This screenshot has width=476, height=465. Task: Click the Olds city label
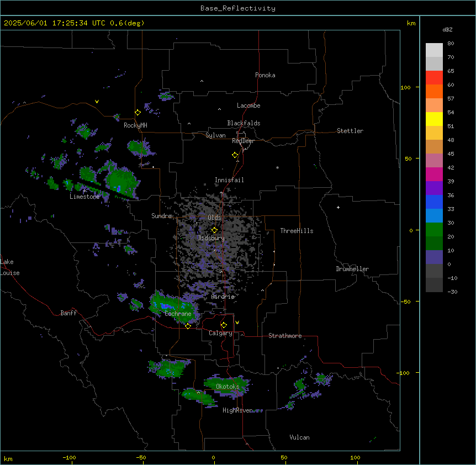pos(214,218)
